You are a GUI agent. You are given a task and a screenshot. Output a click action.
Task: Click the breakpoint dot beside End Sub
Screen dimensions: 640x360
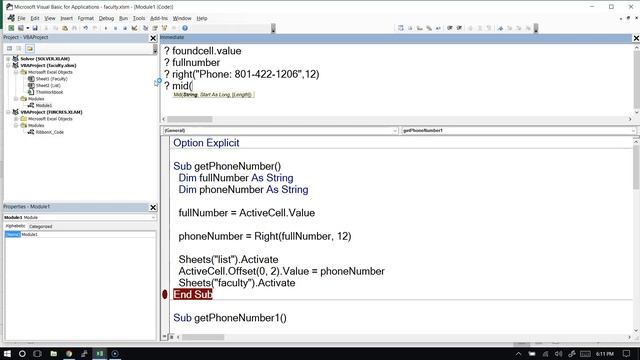[165, 294]
